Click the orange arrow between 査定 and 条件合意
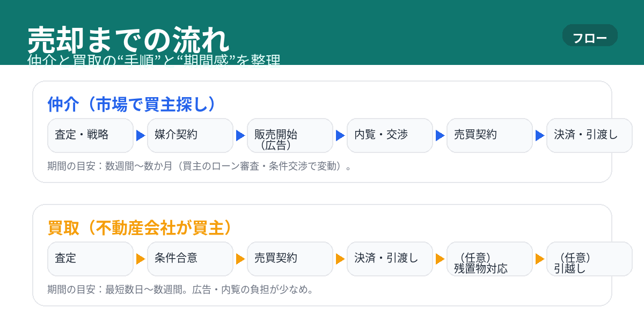The width and height of the screenshot is (644, 322). pos(141,259)
